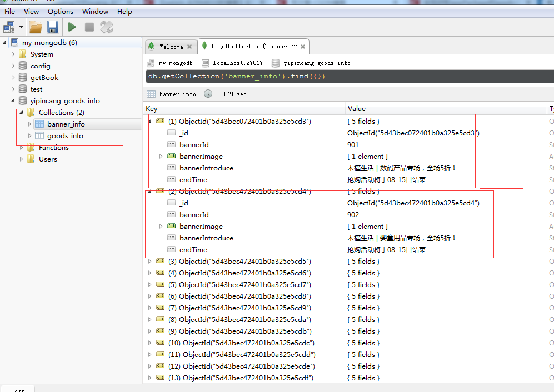Screen dimensions: 554x392
Task: Select the System folder in tree
Action: click(42, 54)
